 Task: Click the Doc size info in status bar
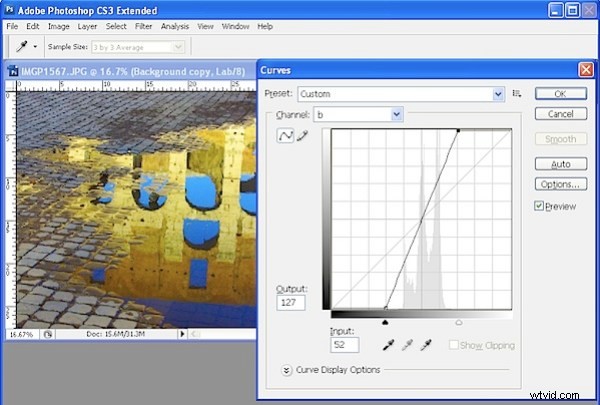tap(116, 334)
